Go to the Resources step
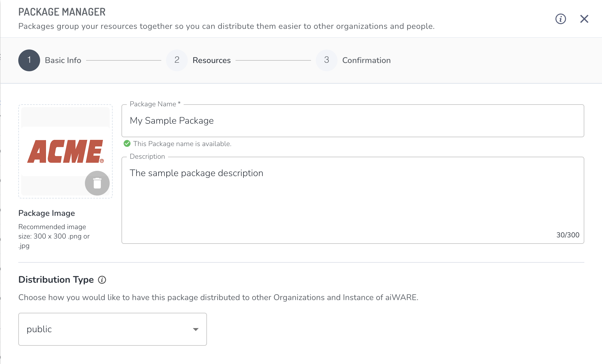The image size is (602, 364). pos(211,60)
